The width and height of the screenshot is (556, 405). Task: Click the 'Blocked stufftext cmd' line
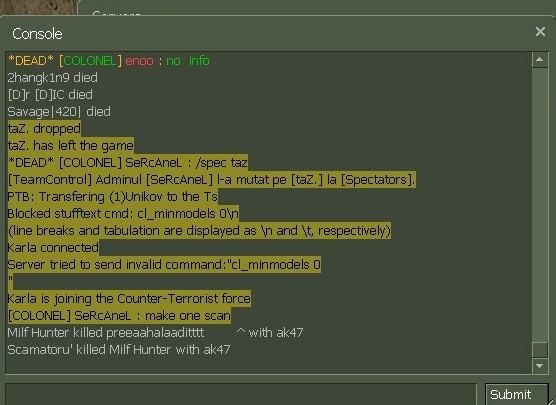123,213
